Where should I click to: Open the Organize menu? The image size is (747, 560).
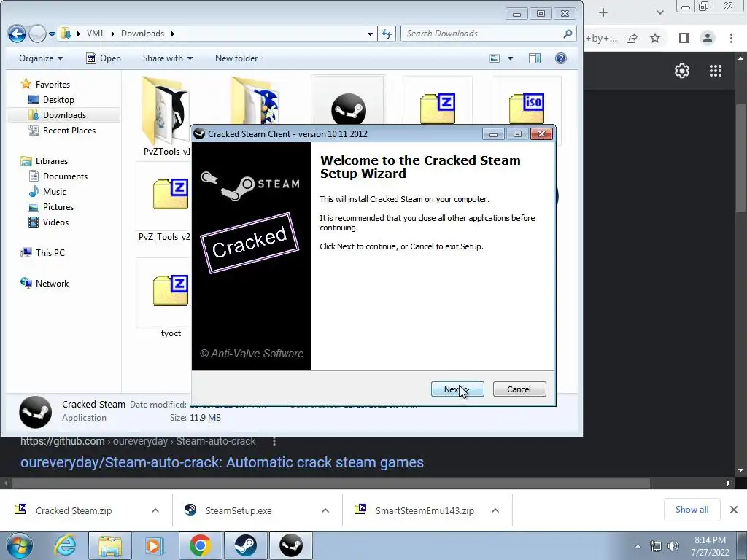[41, 58]
